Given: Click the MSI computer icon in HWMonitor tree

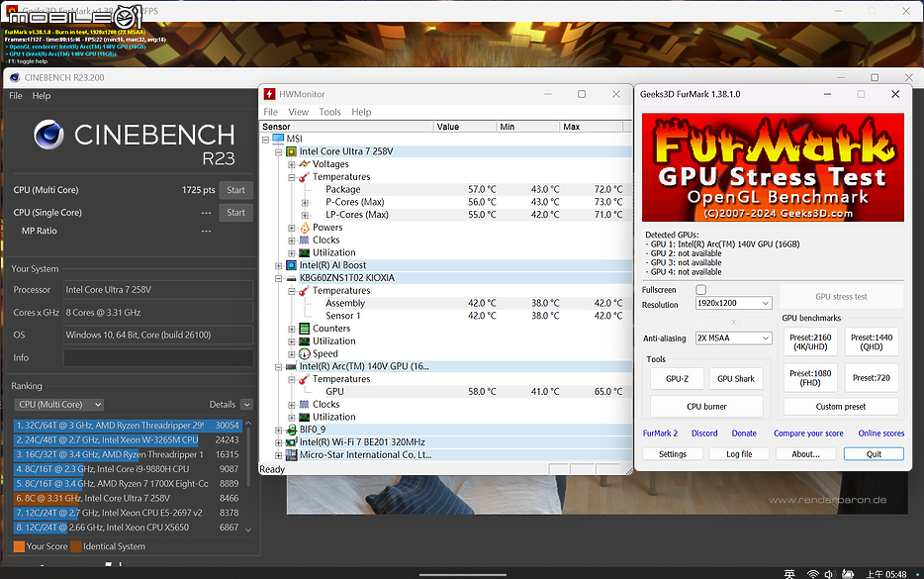Looking at the screenshot, I should (278, 139).
